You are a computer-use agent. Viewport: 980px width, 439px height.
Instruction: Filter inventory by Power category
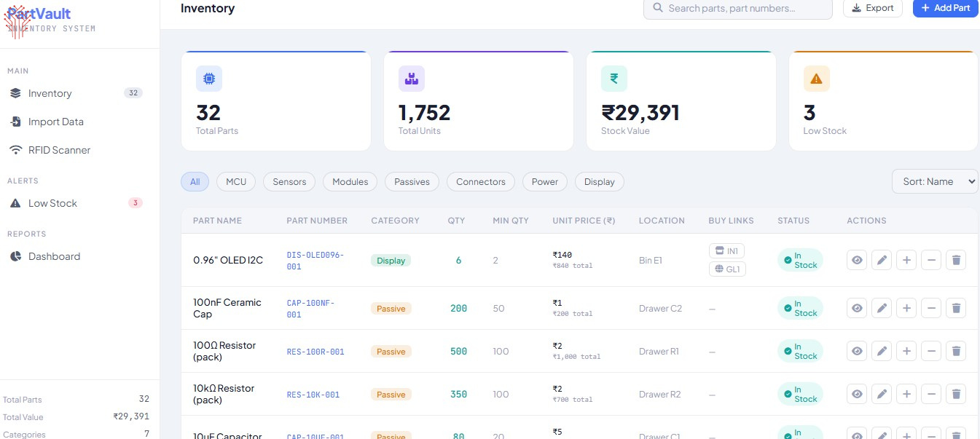coord(545,182)
